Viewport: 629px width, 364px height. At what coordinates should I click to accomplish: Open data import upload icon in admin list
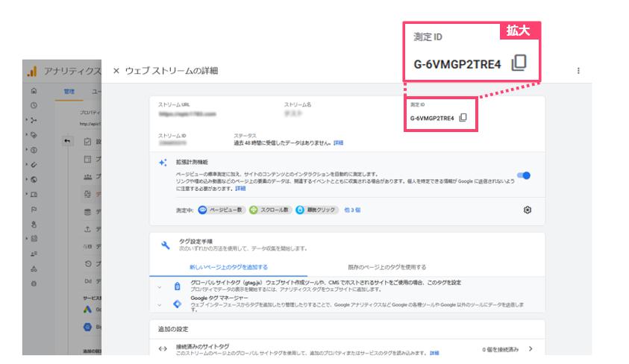point(87,229)
